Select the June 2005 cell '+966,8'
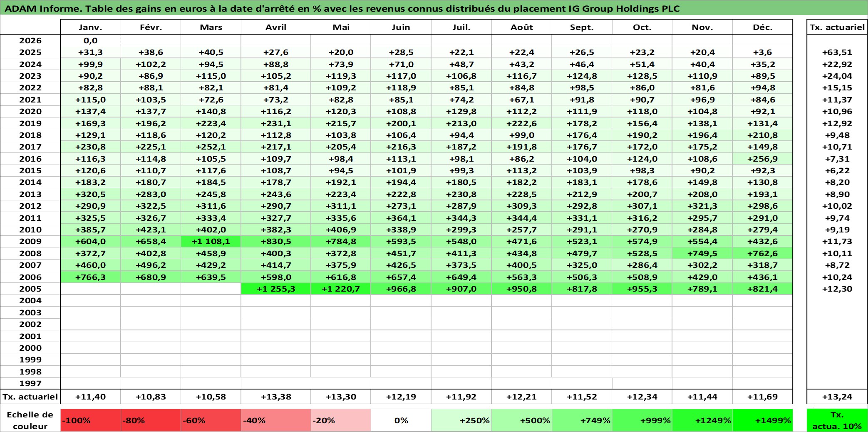Viewport: 868px width, 432px height. (x=401, y=289)
